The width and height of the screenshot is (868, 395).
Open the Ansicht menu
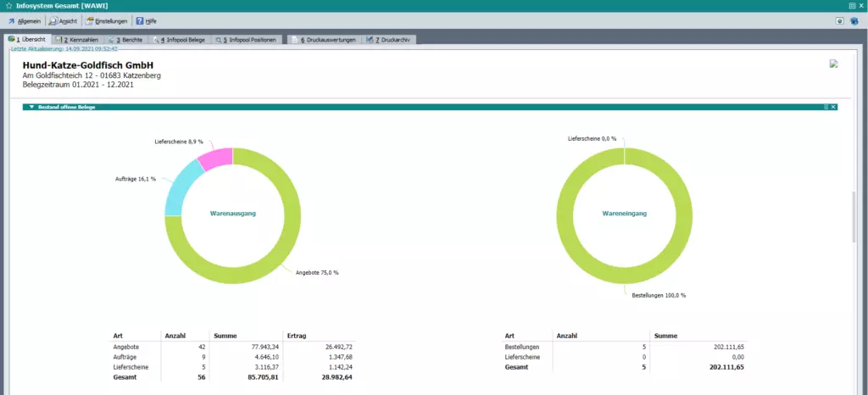pos(65,20)
